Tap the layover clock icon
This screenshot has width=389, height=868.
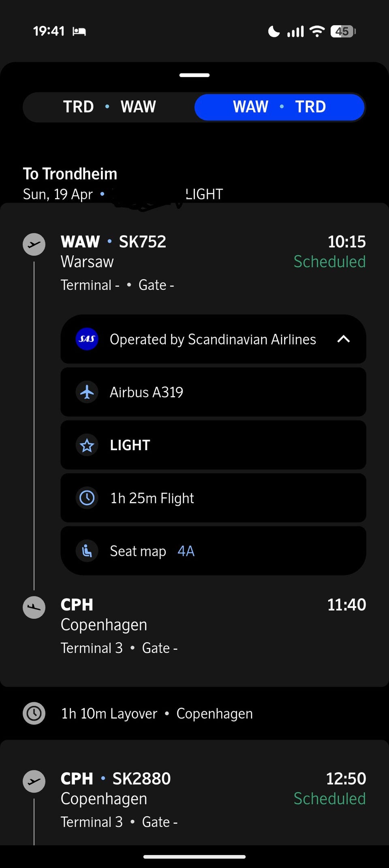[34, 713]
